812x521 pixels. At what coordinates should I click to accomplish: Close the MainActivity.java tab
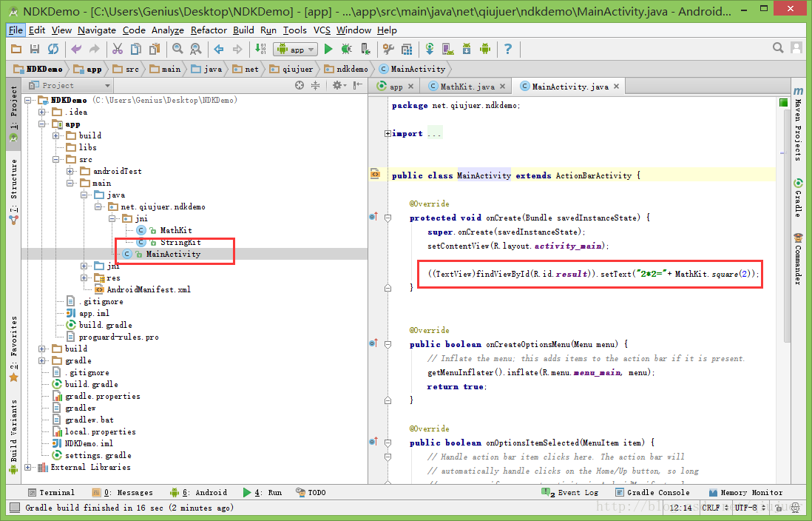pos(616,87)
